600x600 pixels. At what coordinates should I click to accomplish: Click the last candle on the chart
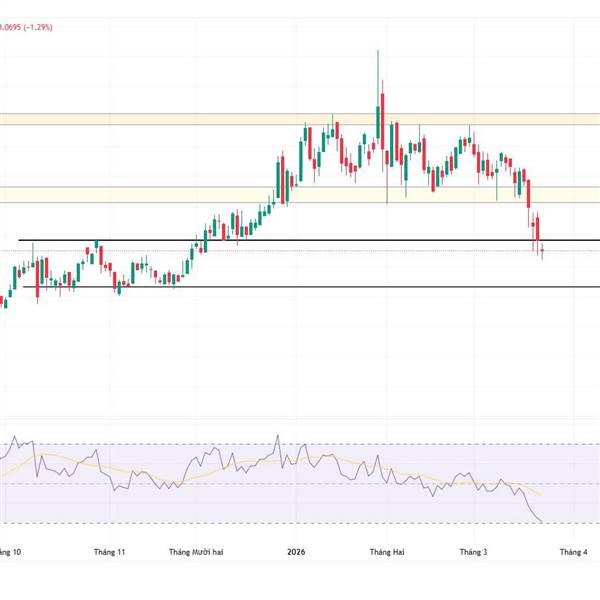(x=542, y=251)
